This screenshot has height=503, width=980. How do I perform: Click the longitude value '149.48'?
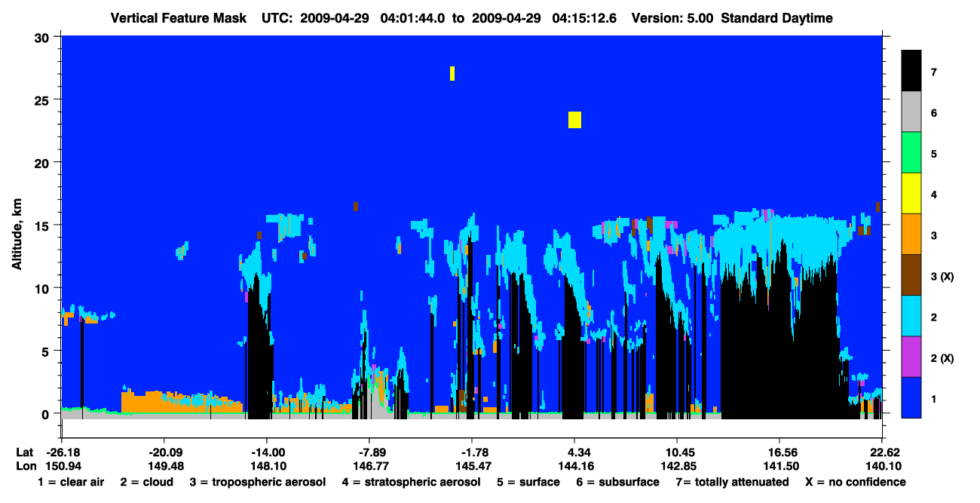(164, 466)
